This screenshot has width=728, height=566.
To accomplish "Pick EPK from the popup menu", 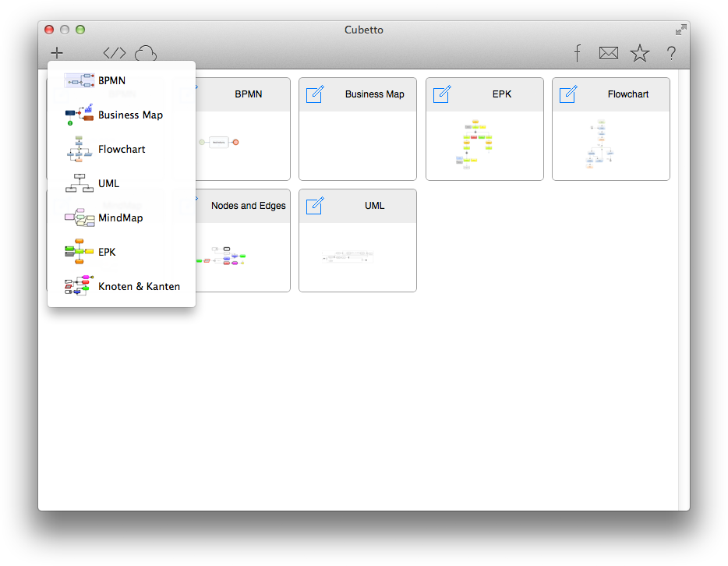I will pyautogui.click(x=122, y=252).
